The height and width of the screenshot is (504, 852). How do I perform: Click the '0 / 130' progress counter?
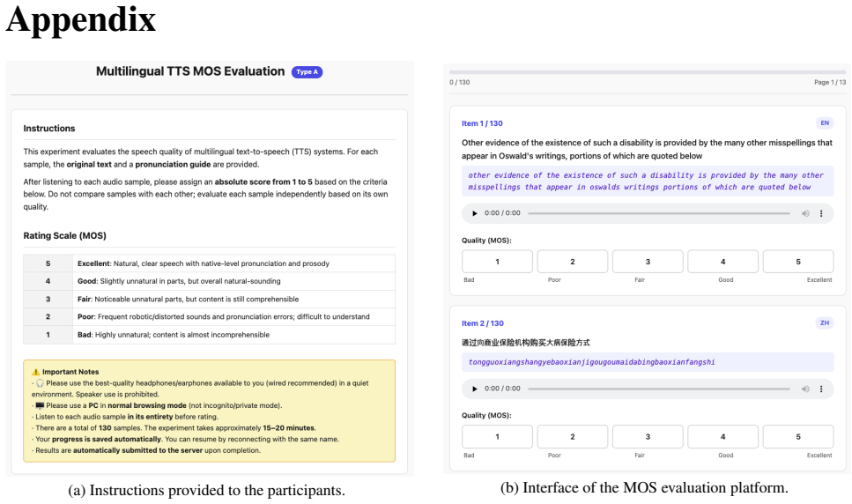(460, 83)
